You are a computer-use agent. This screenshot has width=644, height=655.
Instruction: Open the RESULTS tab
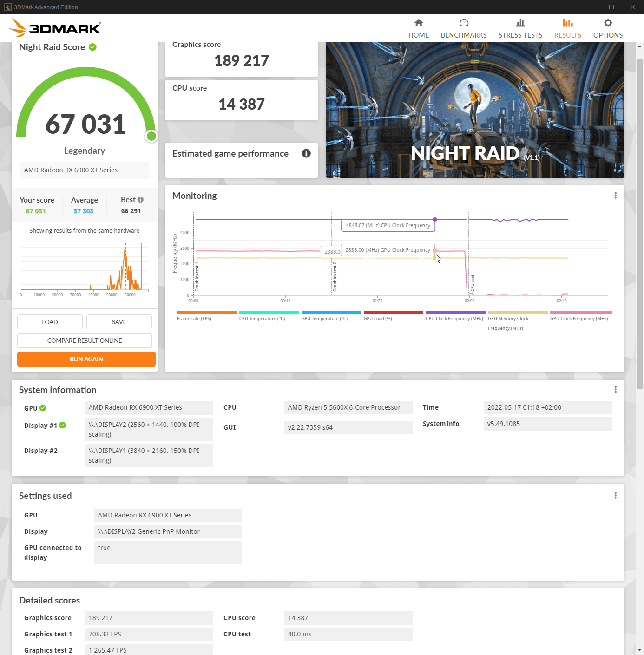coord(567,29)
